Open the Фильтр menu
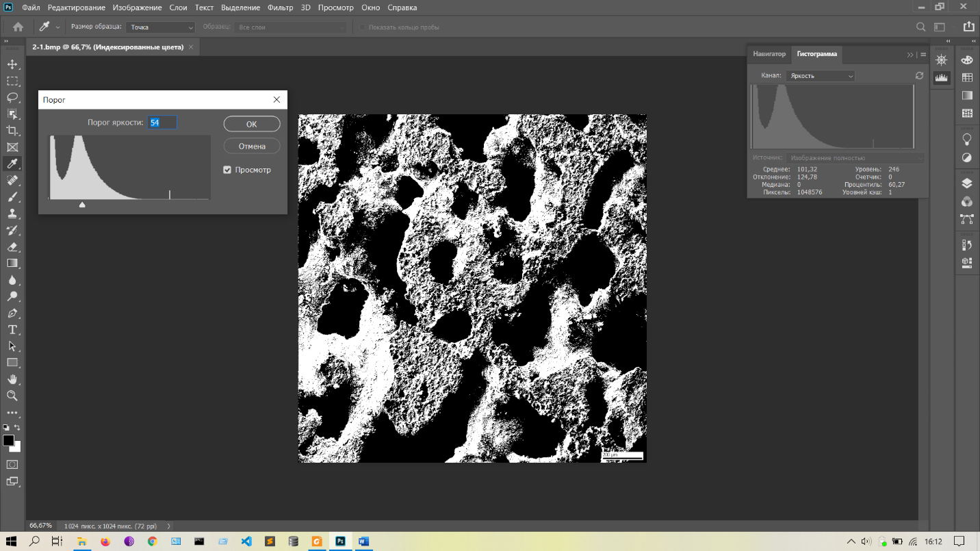The image size is (980, 551). click(280, 8)
